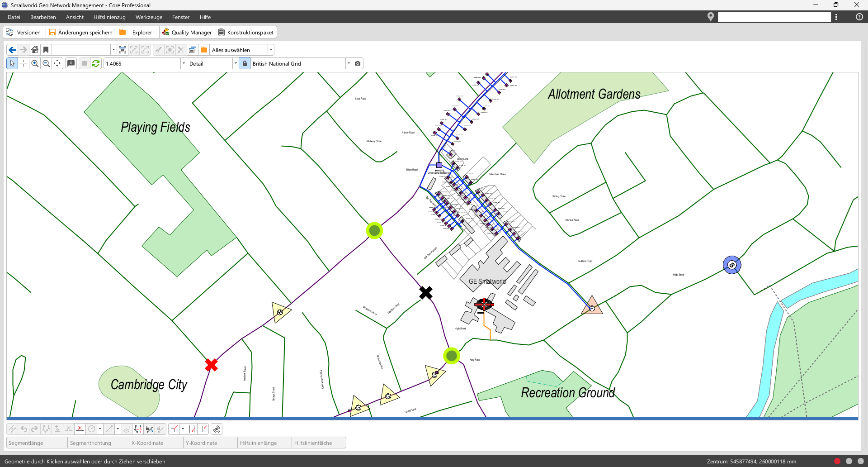This screenshot has height=467, width=868.
Task: Open the Explorer button
Action: pos(137,32)
